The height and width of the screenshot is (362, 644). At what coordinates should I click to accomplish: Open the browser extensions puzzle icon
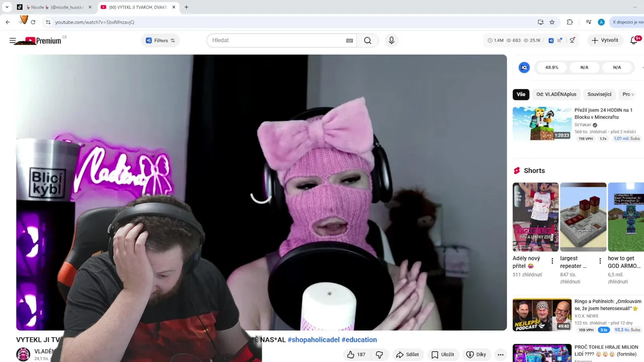570,22
